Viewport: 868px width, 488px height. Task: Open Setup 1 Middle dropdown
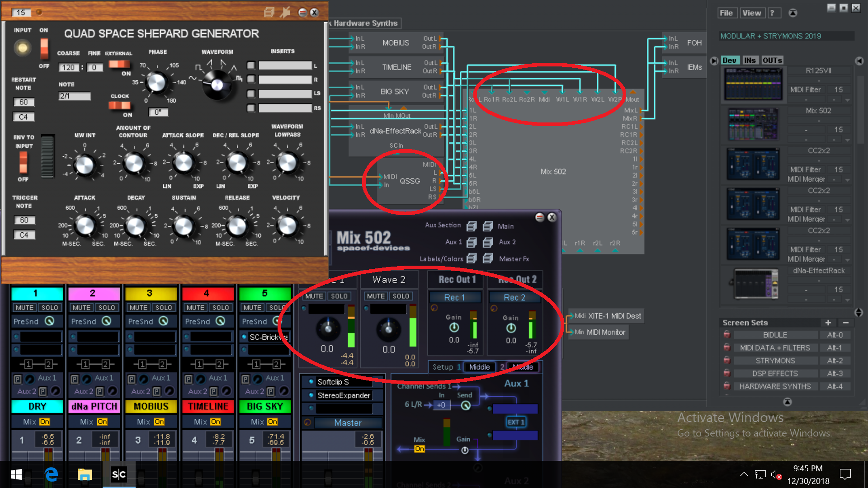point(479,367)
